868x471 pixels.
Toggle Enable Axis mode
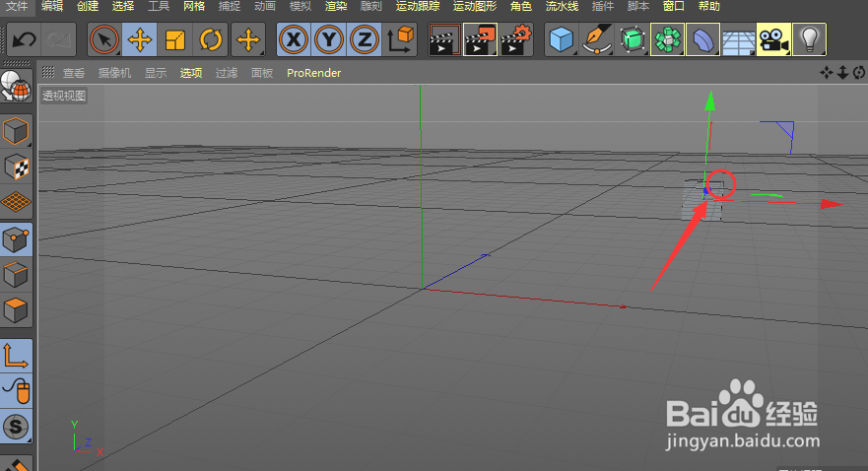[16, 356]
